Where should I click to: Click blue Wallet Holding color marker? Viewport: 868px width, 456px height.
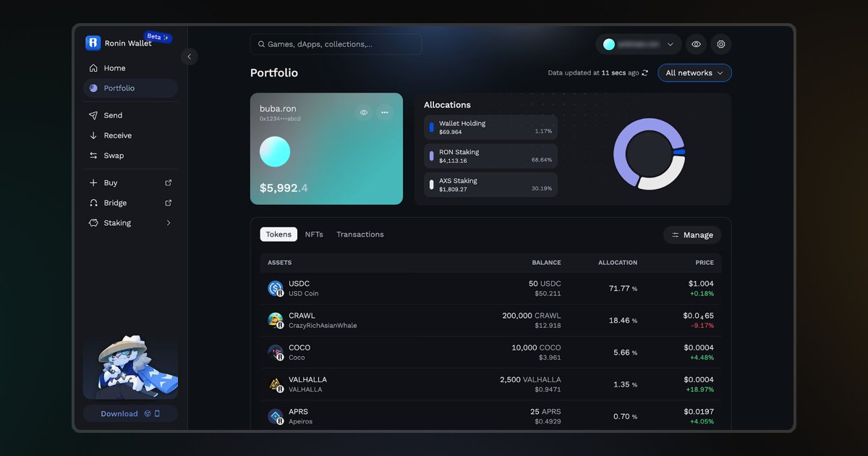[432, 127]
